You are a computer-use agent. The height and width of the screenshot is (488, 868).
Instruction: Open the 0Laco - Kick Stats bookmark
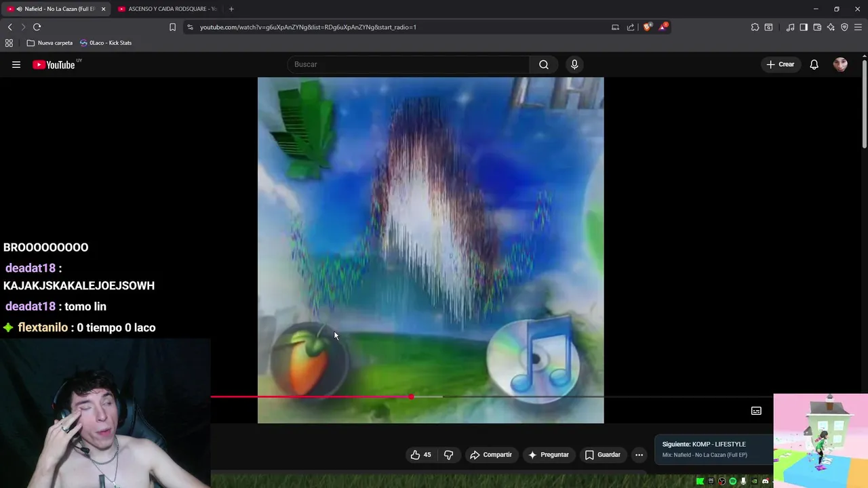106,43
